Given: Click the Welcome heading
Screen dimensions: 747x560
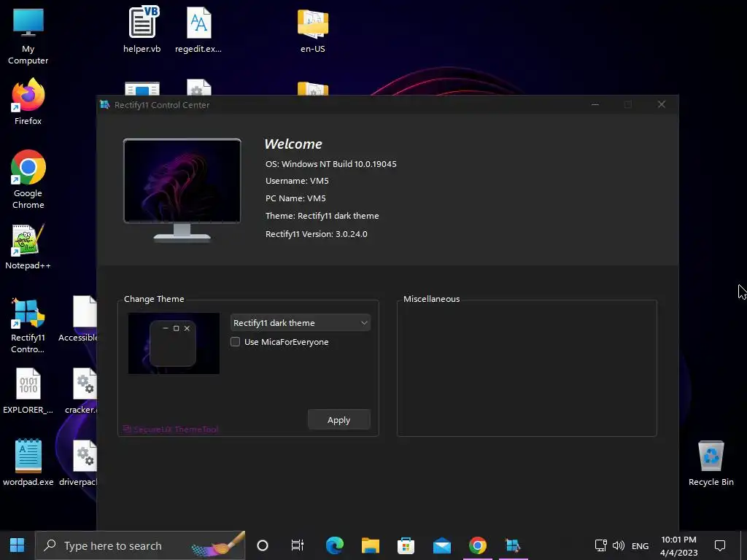Looking at the screenshot, I should (x=293, y=144).
